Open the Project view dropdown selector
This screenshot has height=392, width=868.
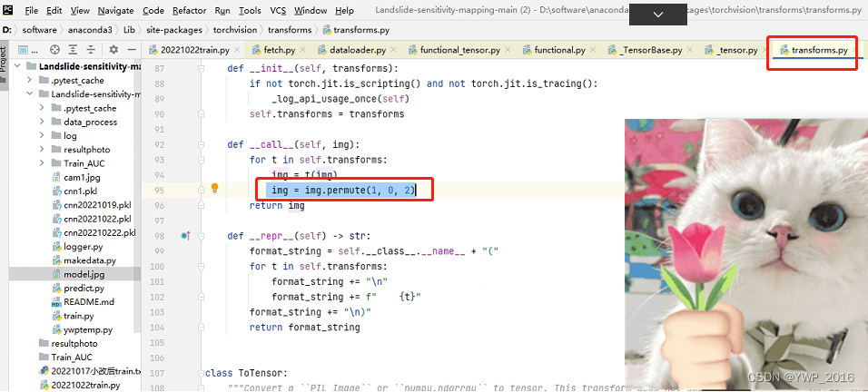(27, 50)
